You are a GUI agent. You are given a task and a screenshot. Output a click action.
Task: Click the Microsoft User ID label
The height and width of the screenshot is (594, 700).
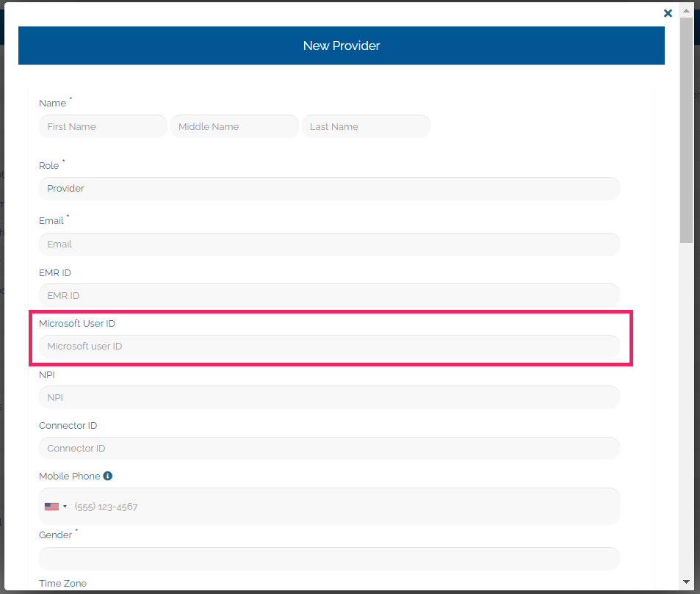77,324
